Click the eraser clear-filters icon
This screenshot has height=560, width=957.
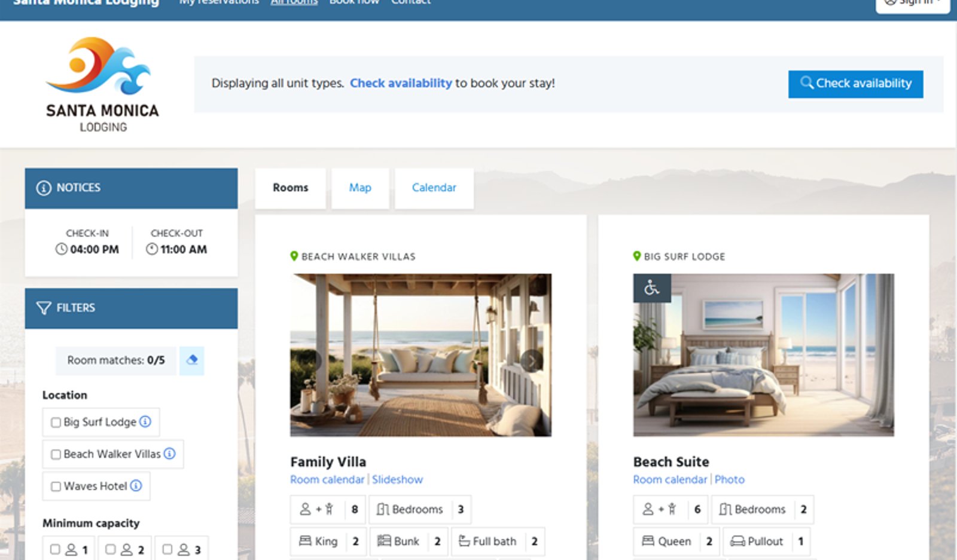pyautogui.click(x=192, y=360)
